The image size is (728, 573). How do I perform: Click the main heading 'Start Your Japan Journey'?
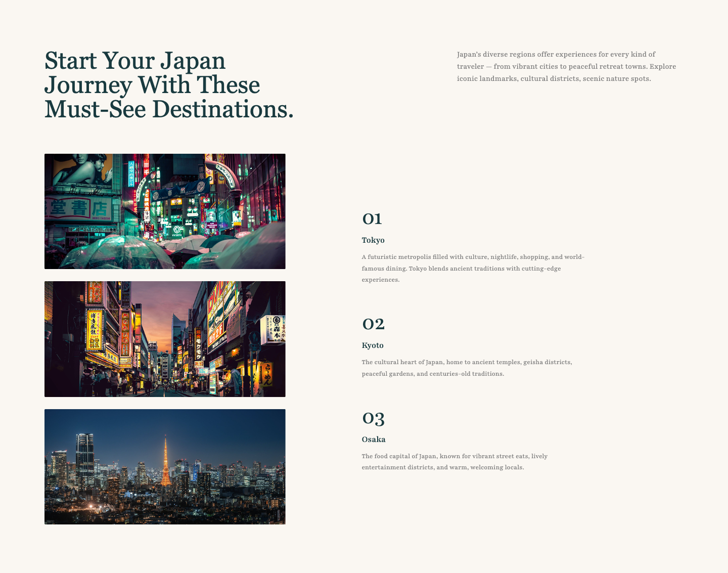click(x=169, y=85)
